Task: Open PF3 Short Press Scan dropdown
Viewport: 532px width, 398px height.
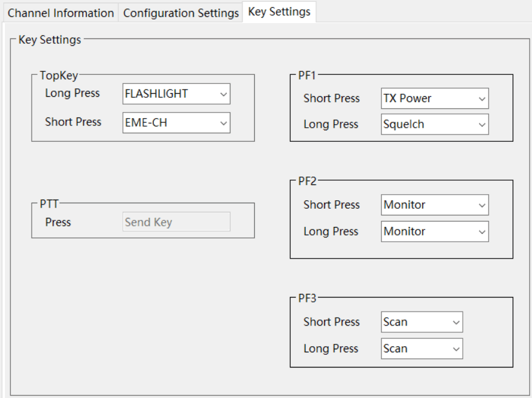Action: tap(422, 322)
